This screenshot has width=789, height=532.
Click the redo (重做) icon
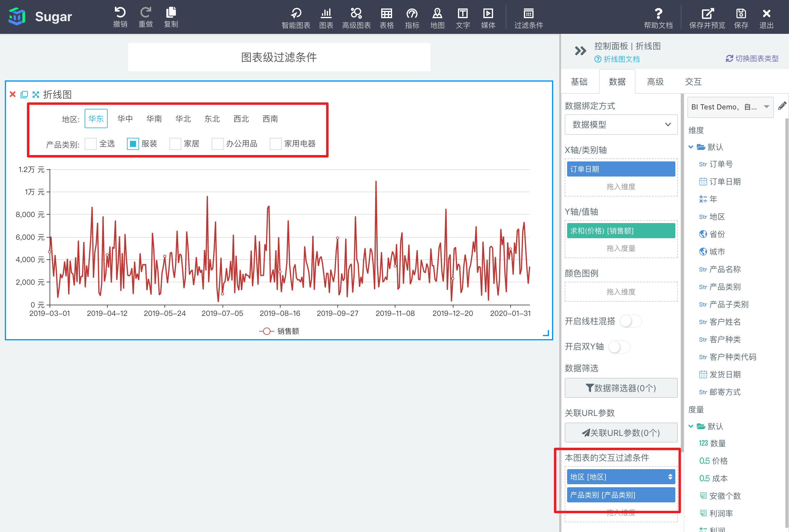point(145,13)
